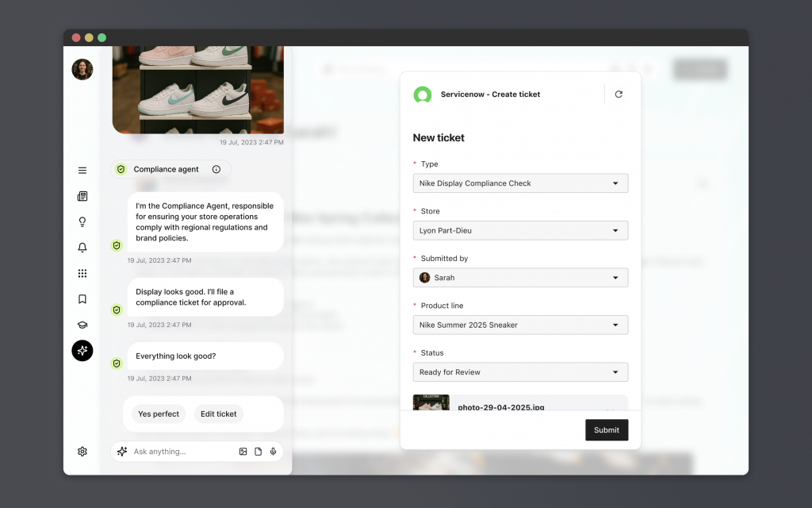
Task: Select the AI sparkle assistant icon
Action: click(82, 351)
